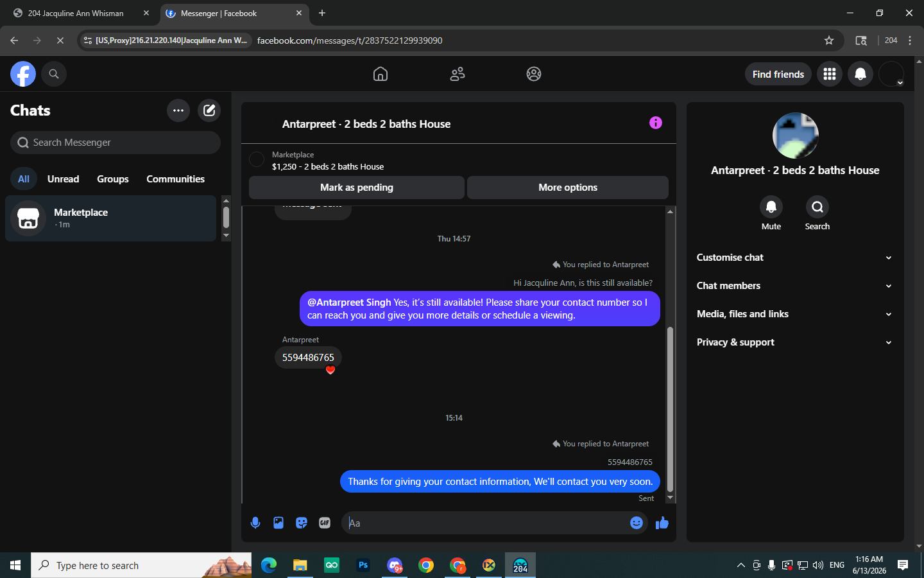Open the browser side panel icon

pyautogui.click(x=861, y=40)
